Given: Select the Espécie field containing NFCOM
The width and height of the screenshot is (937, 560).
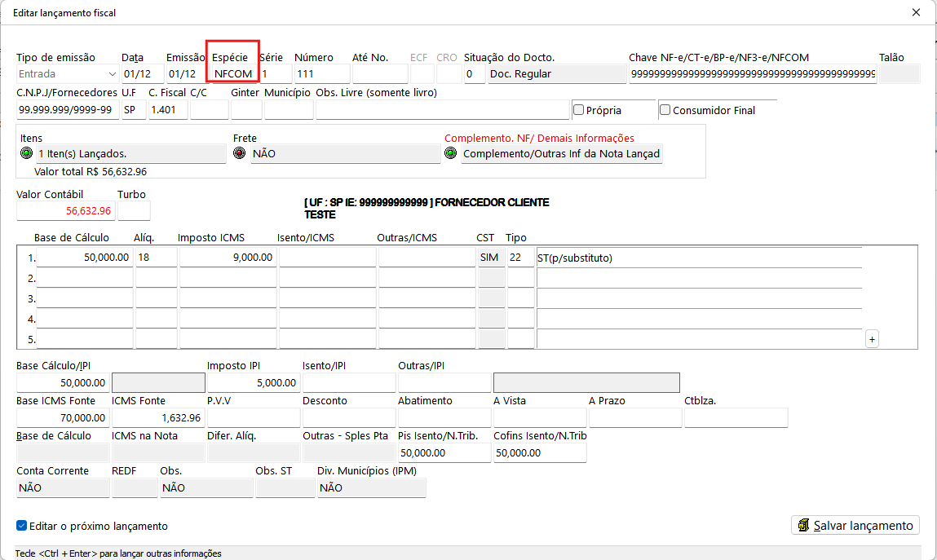Looking at the screenshot, I should tap(233, 74).
